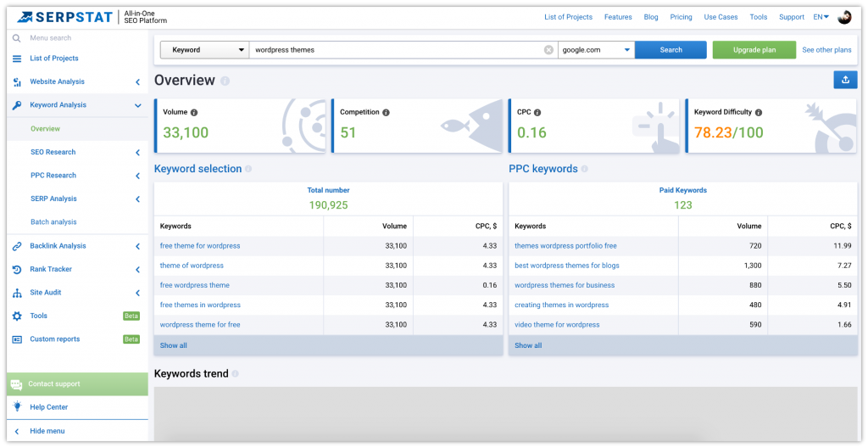868x448 pixels.
Task: Open Batch analysis in sidebar
Action: [x=53, y=221]
